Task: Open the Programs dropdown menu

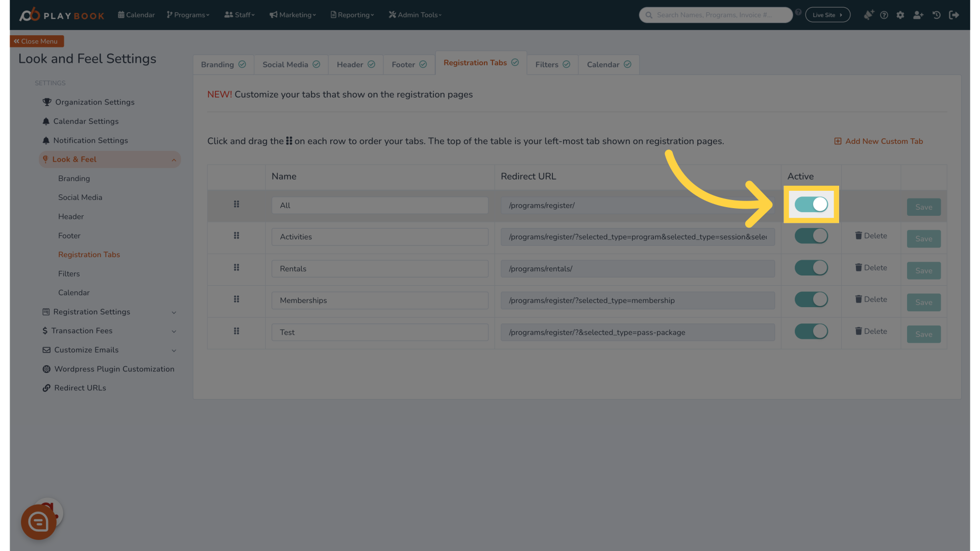Action: (x=188, y=15)
